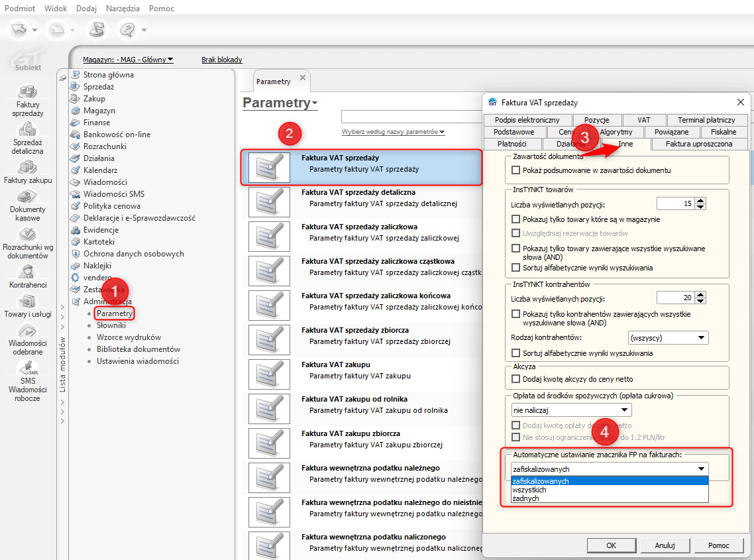The height and width of the screenshot is (560, 754).
Task: Open Polityka cenowa module
Action: 111,206
